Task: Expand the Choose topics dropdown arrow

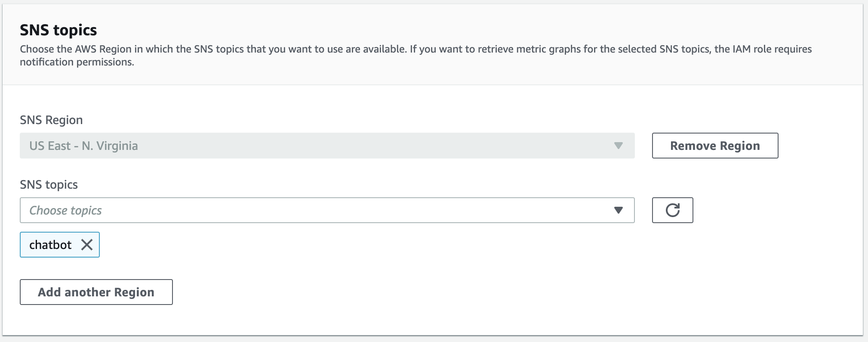Action: tap(618, 210)
